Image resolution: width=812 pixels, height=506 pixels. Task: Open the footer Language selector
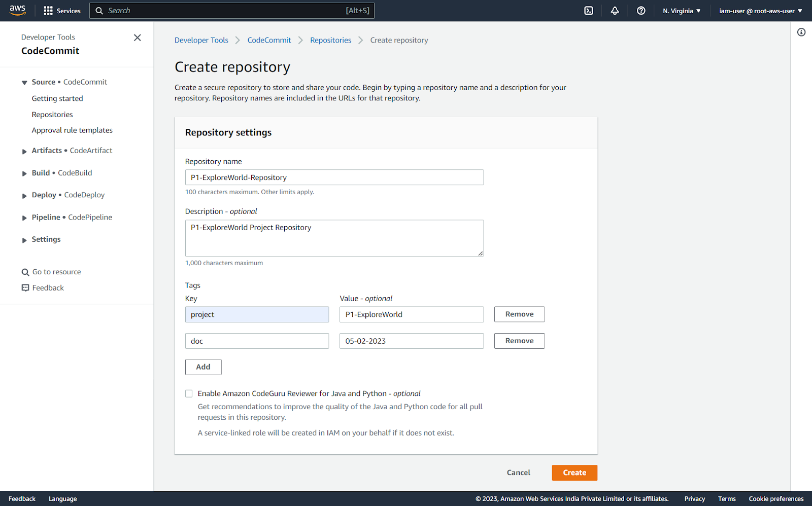62,499
